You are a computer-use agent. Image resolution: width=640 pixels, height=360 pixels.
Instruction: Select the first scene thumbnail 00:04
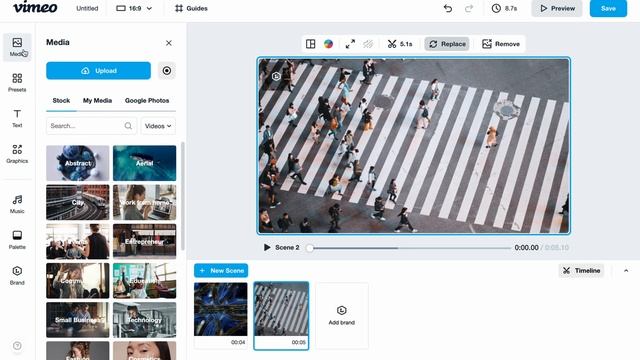click(x=220, y=315)
